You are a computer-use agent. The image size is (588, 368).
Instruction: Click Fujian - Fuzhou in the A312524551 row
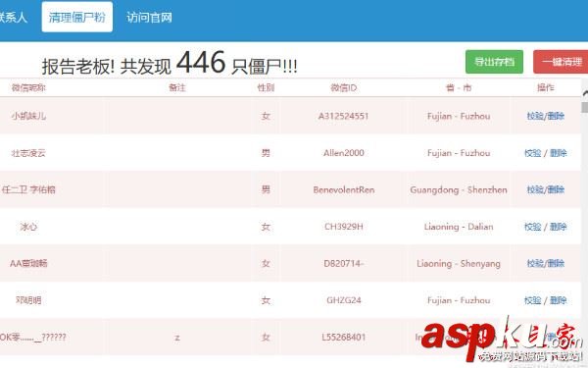coord(459,116)
